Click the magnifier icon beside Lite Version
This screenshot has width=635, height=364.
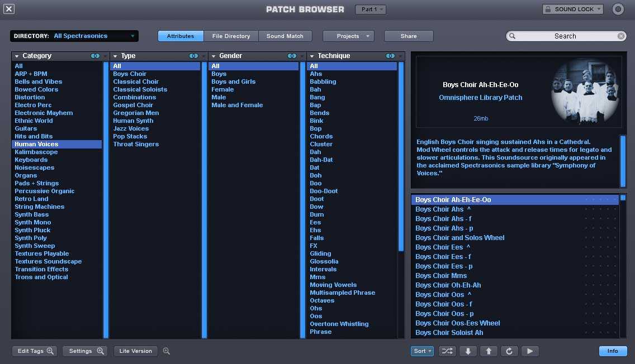pyautogui.click(x=166, y=351)
